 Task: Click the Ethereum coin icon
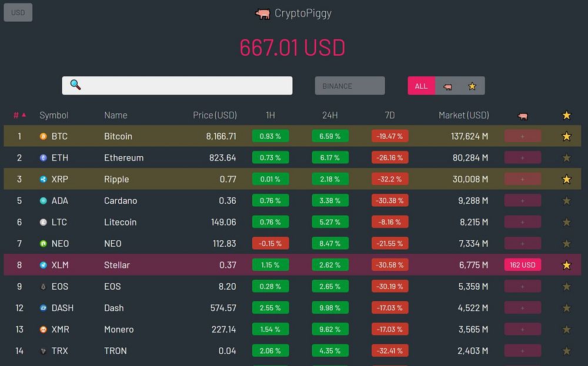point(44,157)
